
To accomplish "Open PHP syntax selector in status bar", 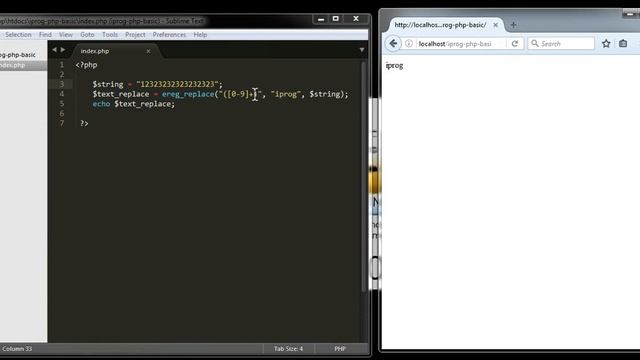I will coord(340,349).
